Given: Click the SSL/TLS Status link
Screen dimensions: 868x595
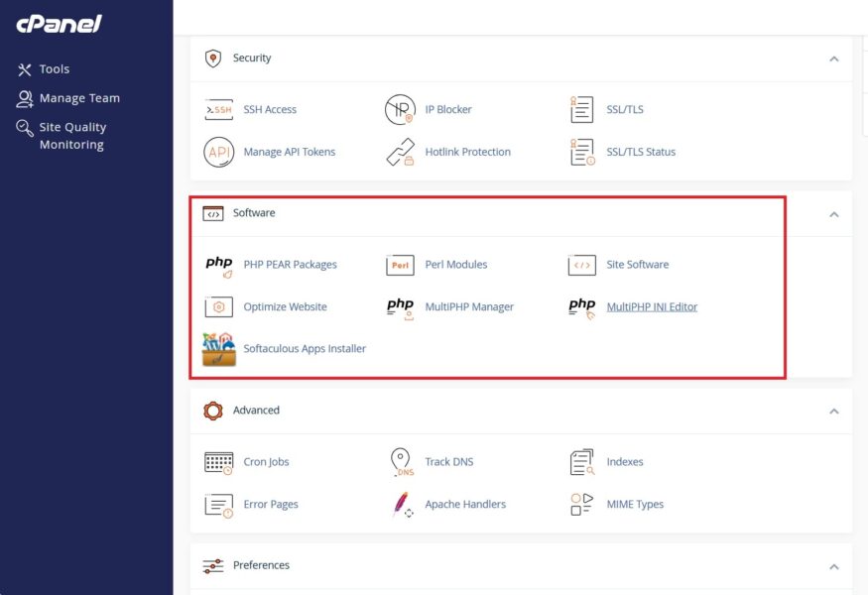Looking at the screenshot, I should tap(643, 152).
